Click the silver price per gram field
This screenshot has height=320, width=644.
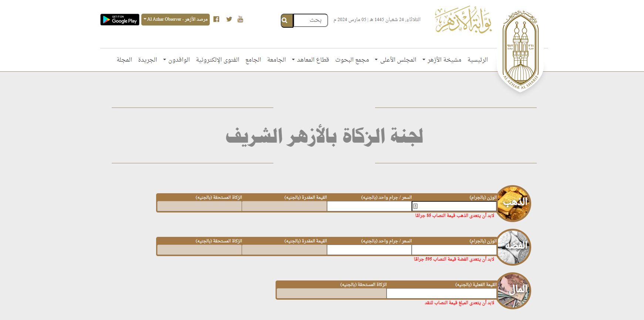click(370, 250)
